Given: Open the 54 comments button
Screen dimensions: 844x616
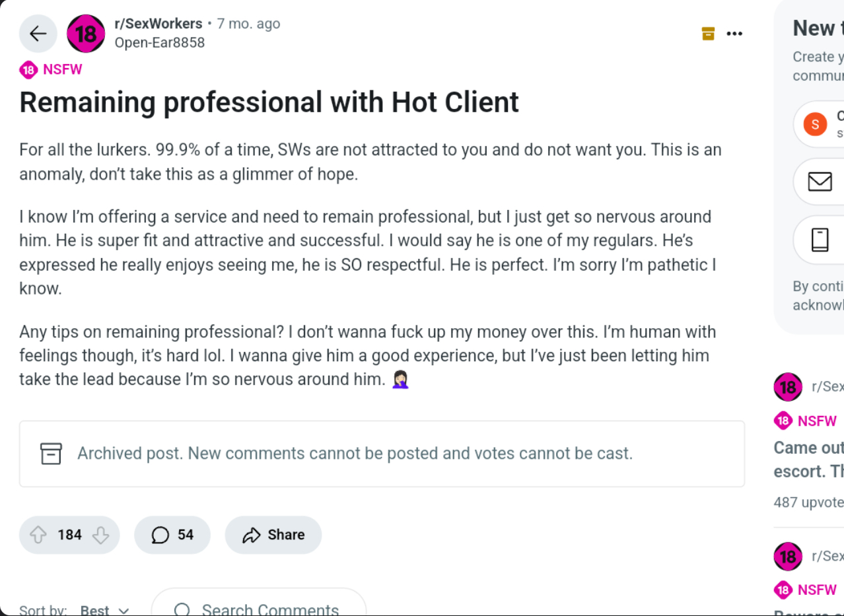Looking at the screenshot, I should click(172, 535).
